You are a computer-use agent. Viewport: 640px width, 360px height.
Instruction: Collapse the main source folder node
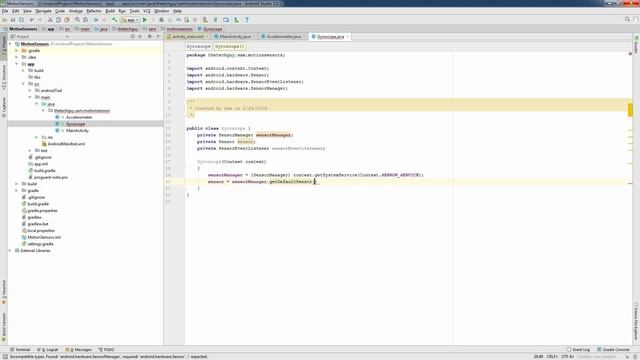[x=30, y=97]
